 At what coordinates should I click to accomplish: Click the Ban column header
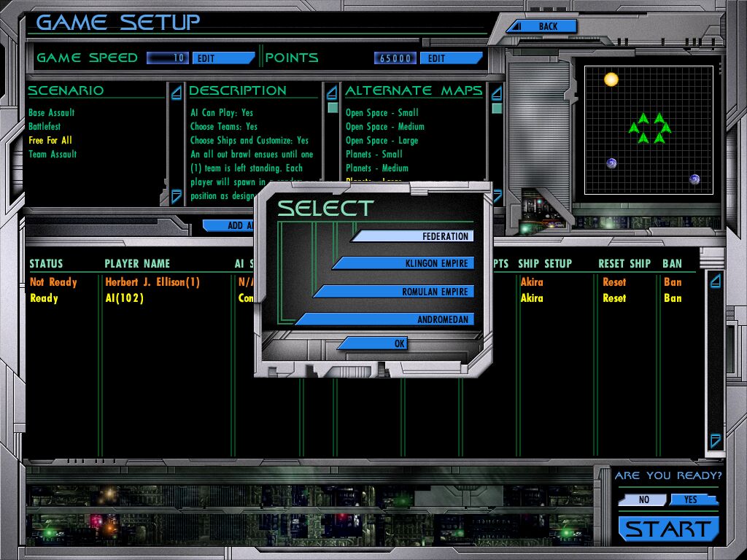tap(672, 264)
